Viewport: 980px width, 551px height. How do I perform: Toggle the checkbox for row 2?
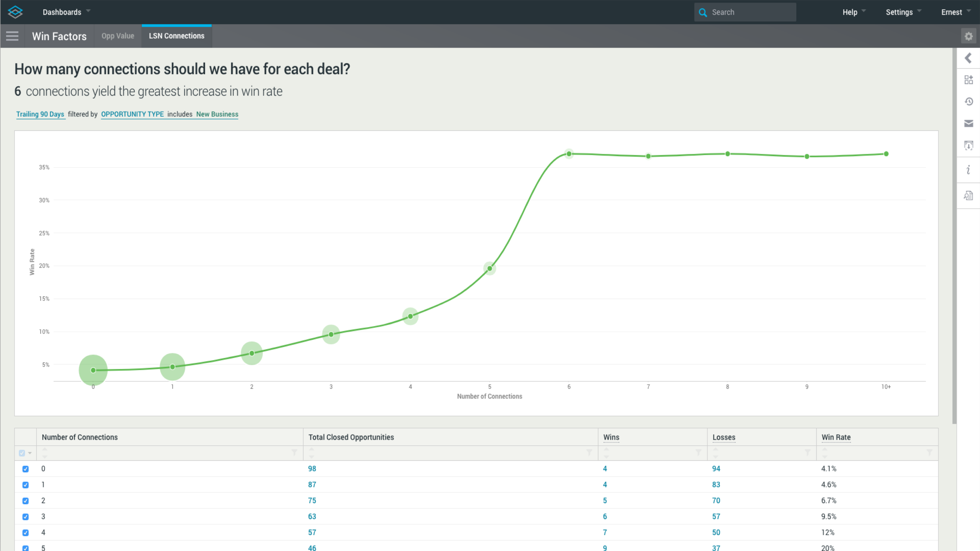click(x=25, y=501)
